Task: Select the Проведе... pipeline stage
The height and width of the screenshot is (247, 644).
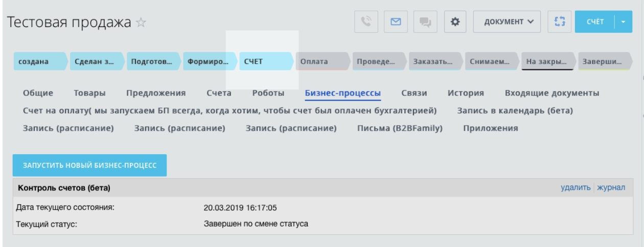Action: (378, 62)
